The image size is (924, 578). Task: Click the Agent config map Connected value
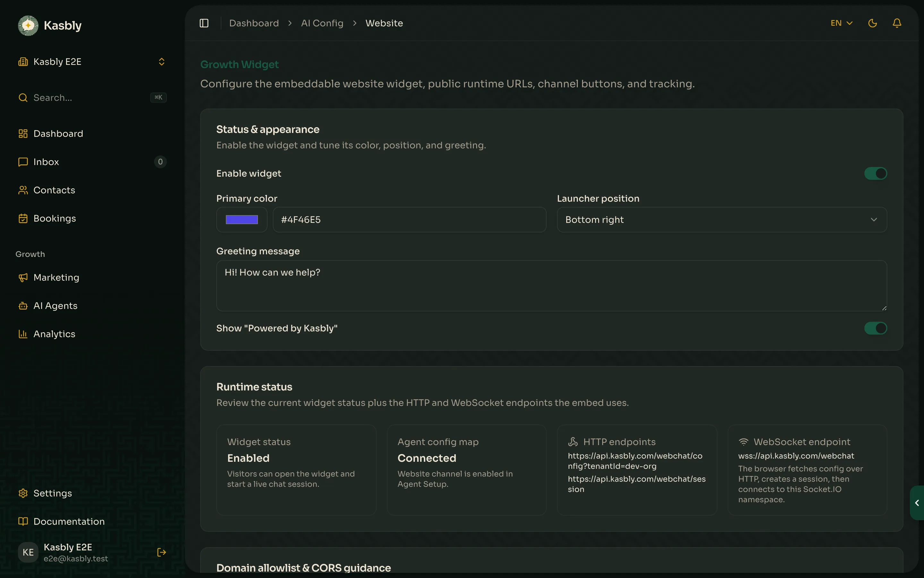(x=427, y=458)
